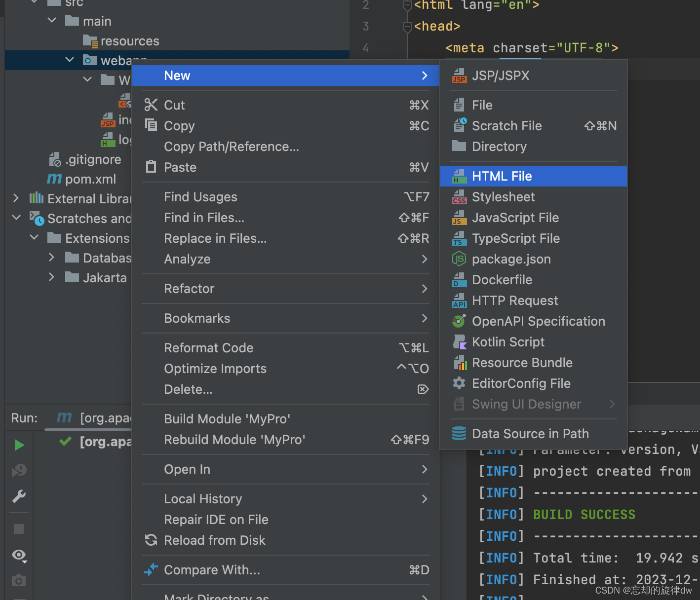Click the Directory folder icon in submenu

click(459, 146)
